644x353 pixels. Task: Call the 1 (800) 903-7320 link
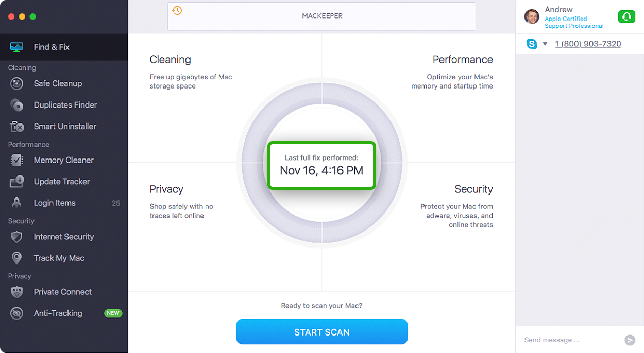[588, 44]
